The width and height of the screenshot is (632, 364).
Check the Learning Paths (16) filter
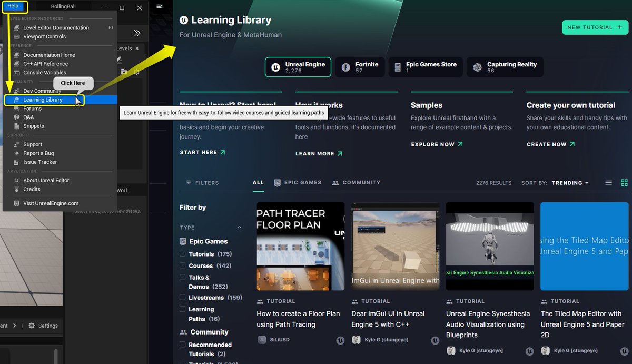183,309
